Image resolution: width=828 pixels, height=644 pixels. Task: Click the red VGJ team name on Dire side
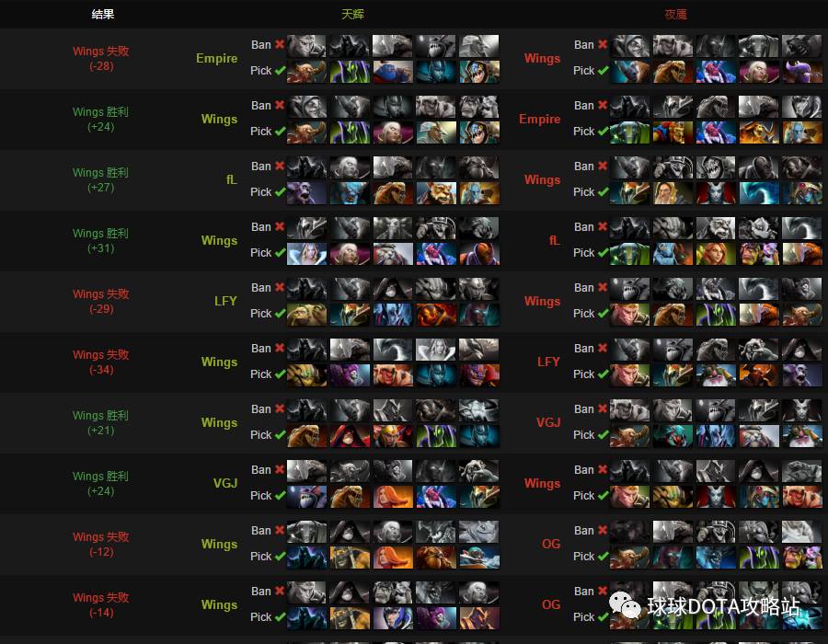click(548, 423)
